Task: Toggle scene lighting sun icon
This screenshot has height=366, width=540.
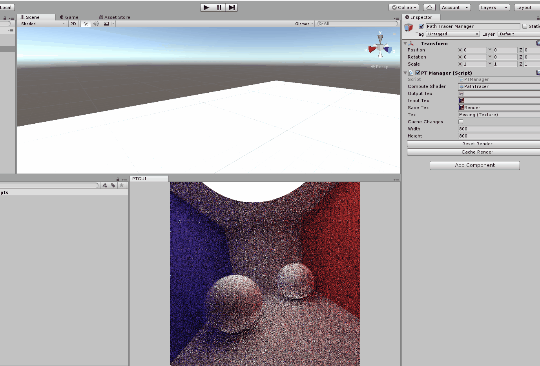Action: click(86, 24)
